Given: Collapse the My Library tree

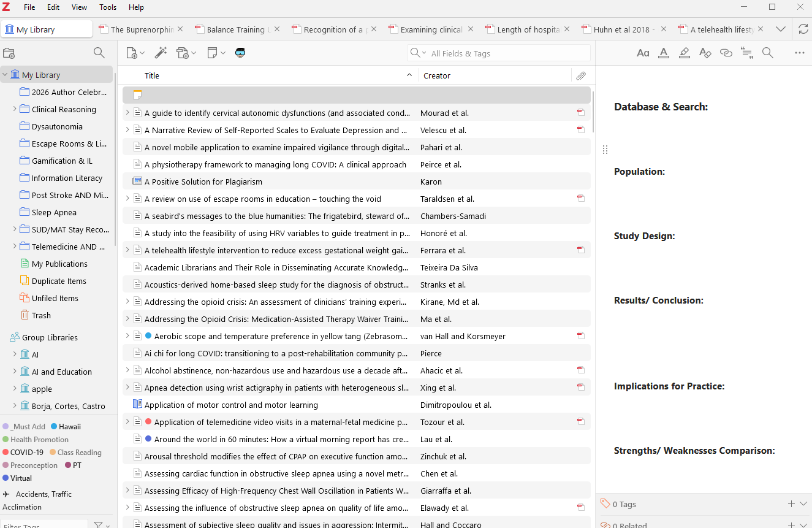Looking at the screenshot, I should click(x=5, y=75).
